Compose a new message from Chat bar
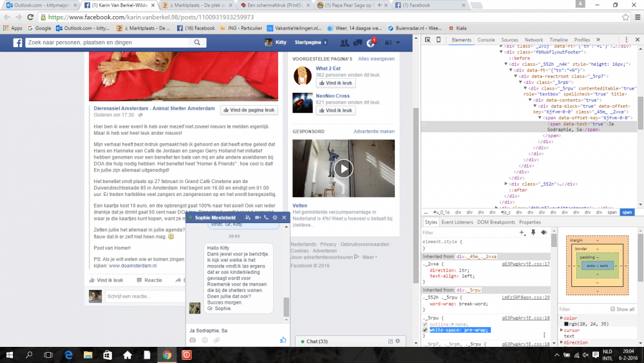 pos(391,341)
